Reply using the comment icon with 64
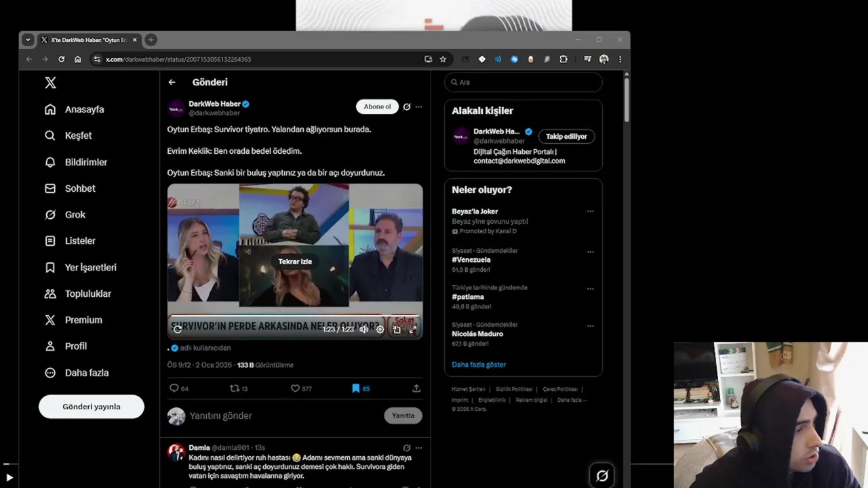The image size is (868, 488). pyautogui.click(x=179, y=388)
